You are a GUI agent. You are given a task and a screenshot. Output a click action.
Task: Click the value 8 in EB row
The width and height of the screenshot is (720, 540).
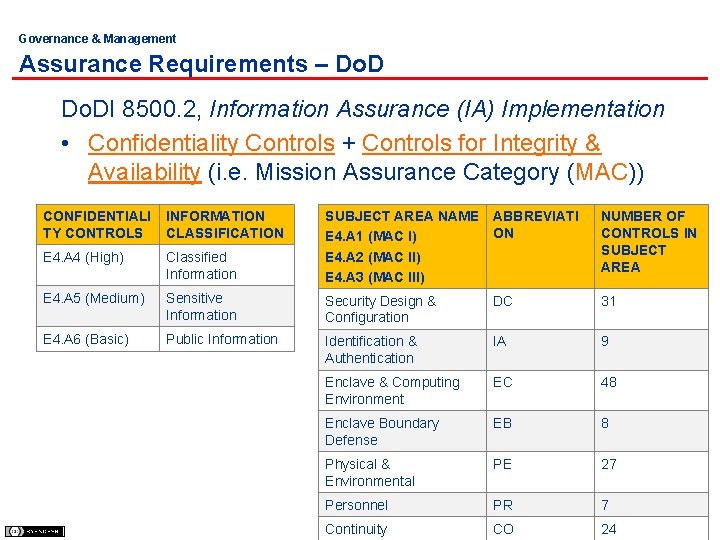click(651, 431)
